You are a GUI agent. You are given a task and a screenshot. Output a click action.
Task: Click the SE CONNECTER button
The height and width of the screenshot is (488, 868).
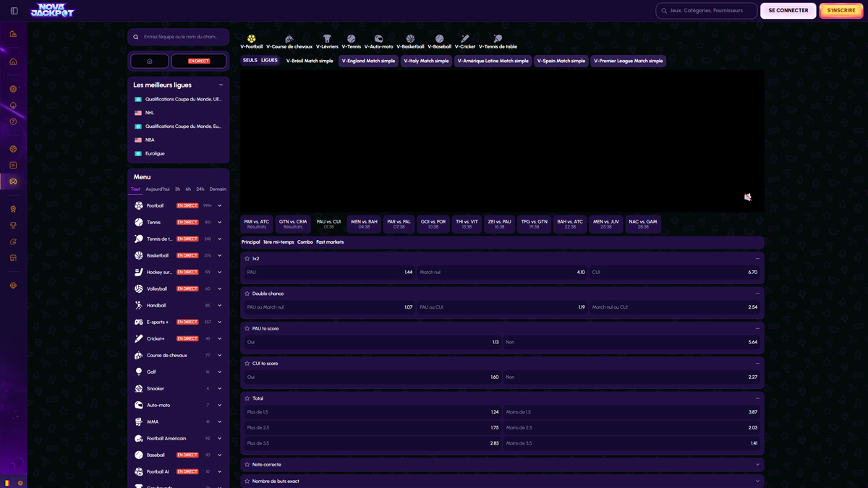(788, 10)
